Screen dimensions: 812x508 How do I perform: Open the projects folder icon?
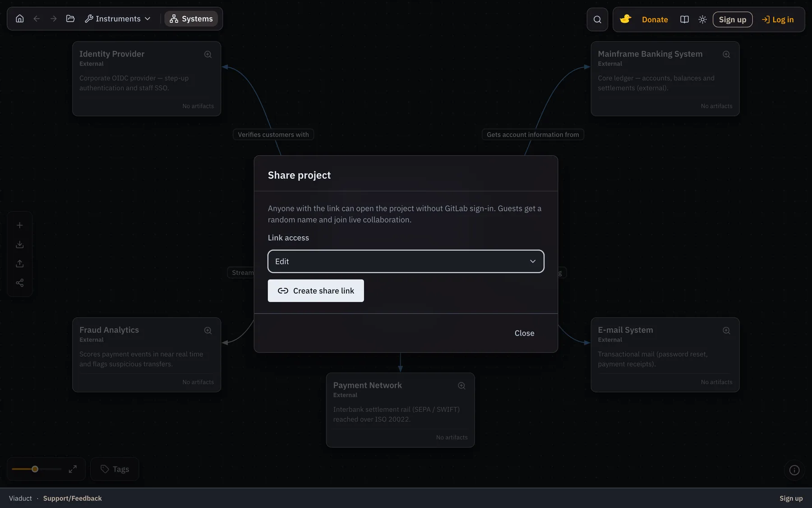point(70,19)
